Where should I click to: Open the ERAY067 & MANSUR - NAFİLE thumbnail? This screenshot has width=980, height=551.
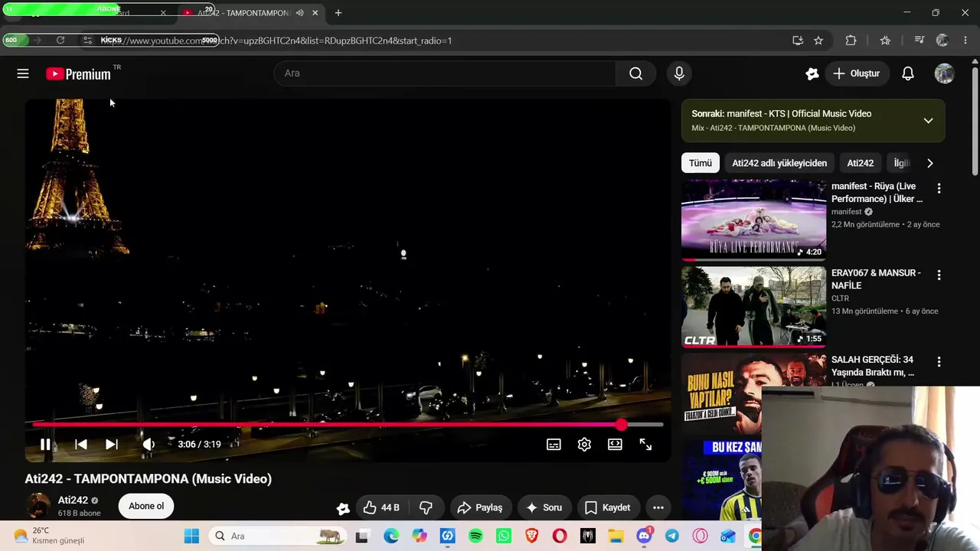pos(753,307)
